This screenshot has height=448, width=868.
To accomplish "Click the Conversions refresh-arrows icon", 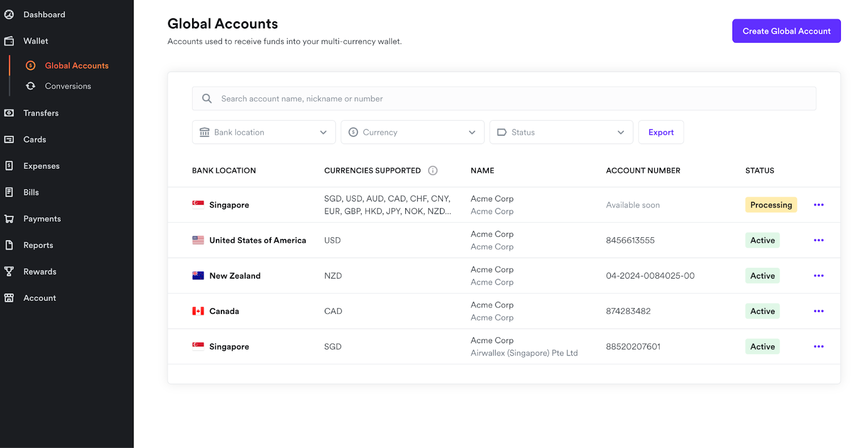I will coord(31,86).
